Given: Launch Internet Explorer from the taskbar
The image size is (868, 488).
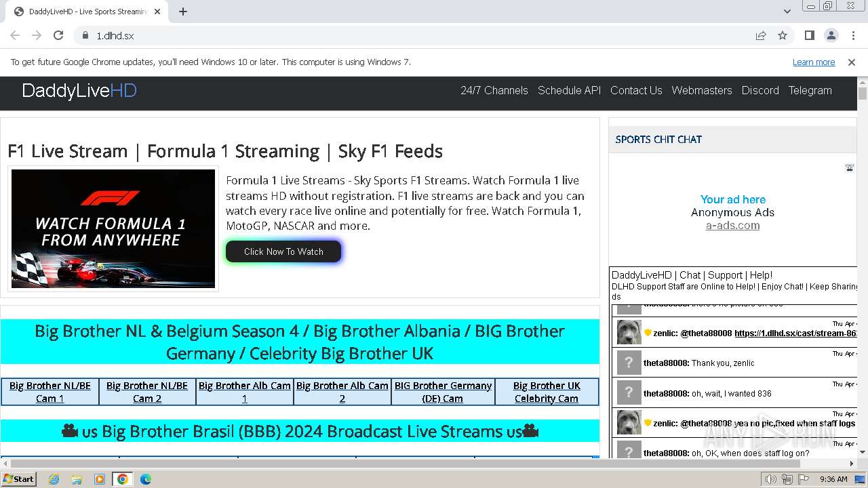Looking at the screenshot, I should coord(54,479).
